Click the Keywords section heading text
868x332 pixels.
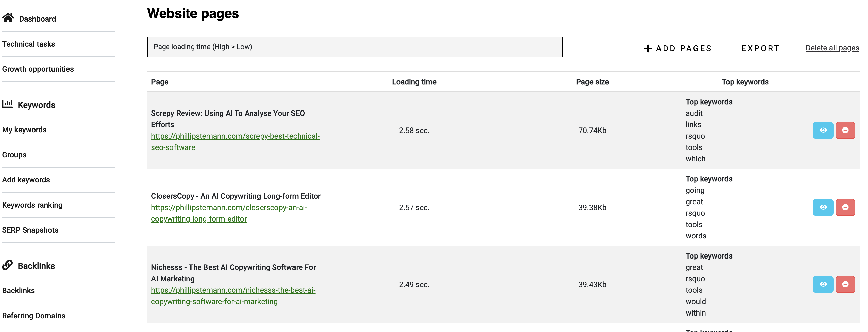pyautogui.click(x=36, y=105)
